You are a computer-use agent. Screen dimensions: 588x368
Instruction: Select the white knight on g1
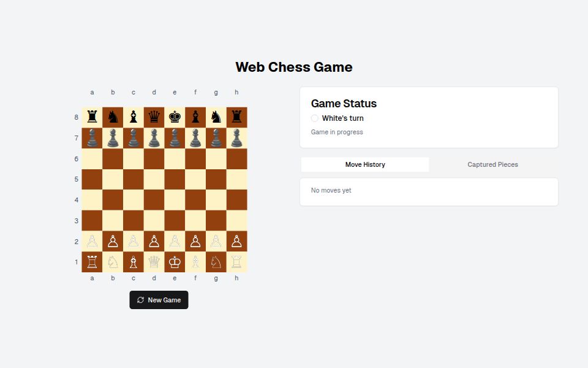tap(216, 261)
